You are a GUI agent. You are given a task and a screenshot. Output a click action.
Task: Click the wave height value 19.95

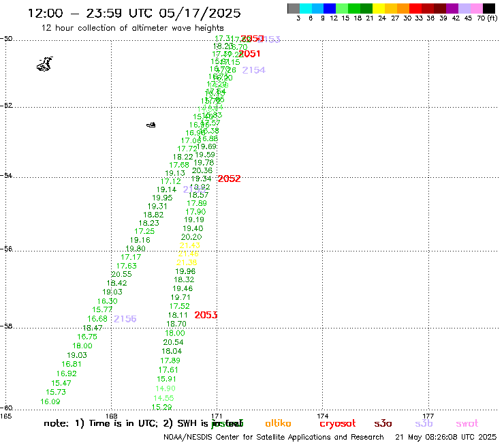point(162,198)
